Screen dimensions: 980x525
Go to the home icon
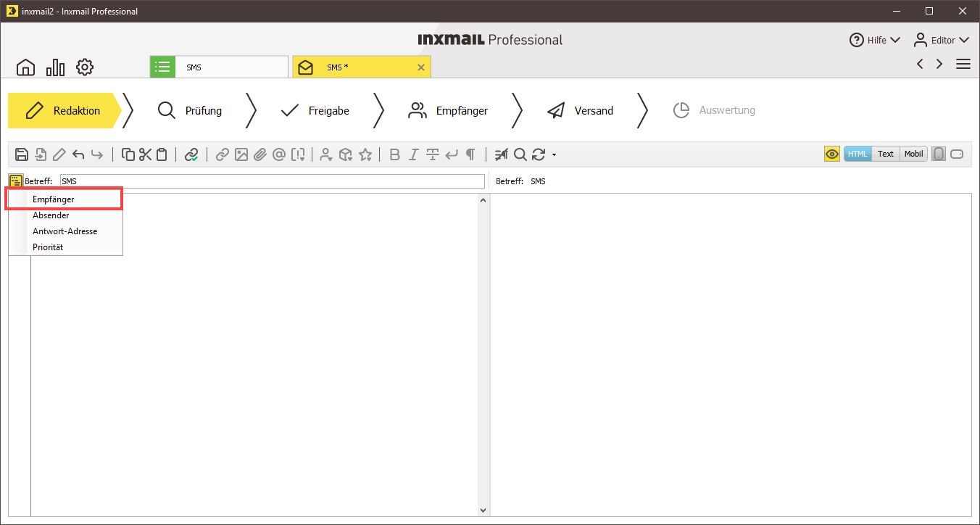pos(25,67)
